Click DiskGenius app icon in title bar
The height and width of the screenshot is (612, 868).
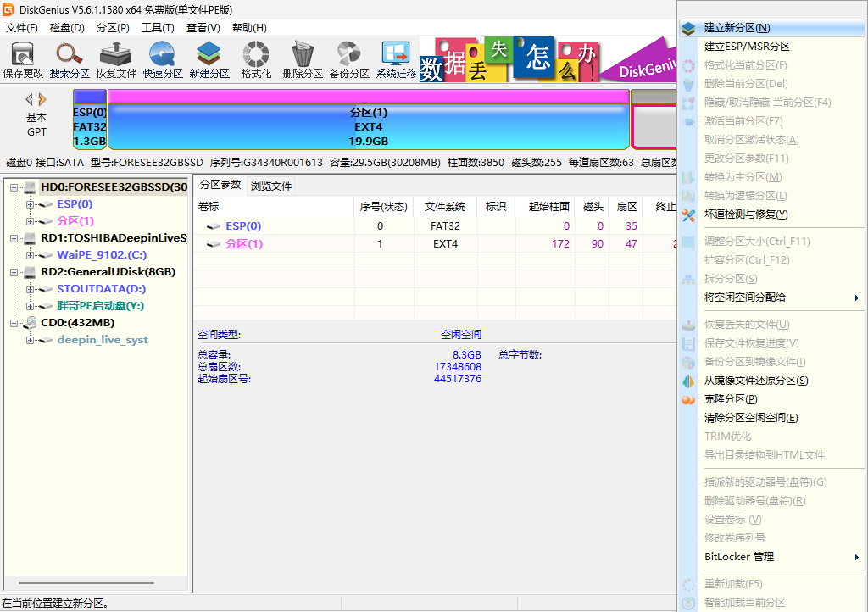click(x=8, y=9)
